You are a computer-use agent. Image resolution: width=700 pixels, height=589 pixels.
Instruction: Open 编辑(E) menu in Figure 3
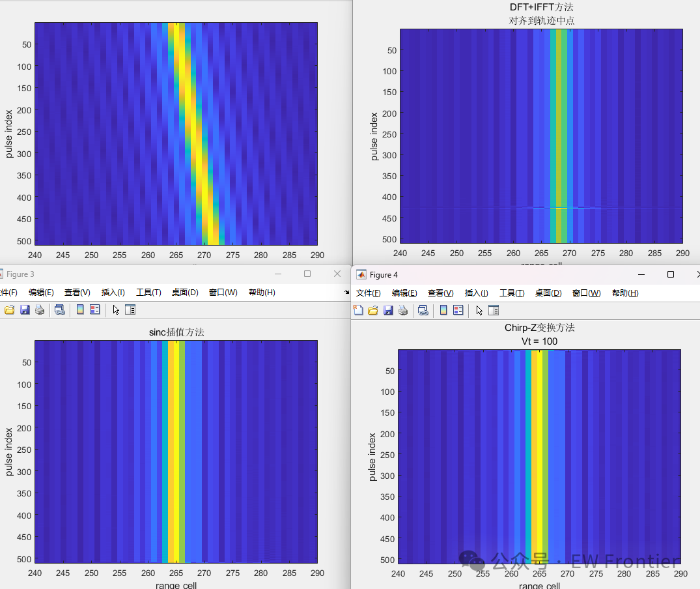(41, 293)
